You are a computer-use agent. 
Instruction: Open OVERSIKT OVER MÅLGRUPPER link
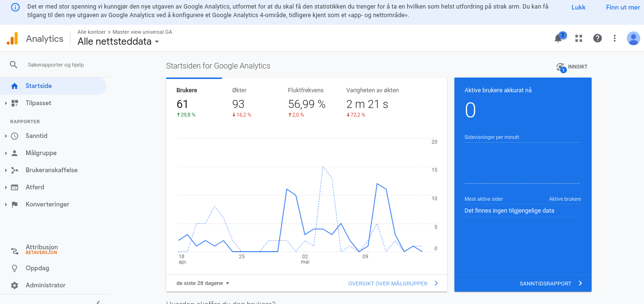pos(388,284)
